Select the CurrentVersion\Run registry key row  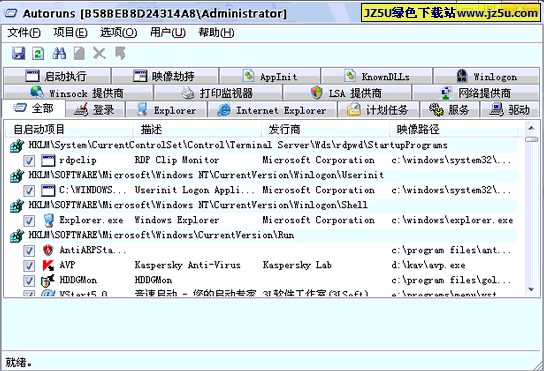263,236
